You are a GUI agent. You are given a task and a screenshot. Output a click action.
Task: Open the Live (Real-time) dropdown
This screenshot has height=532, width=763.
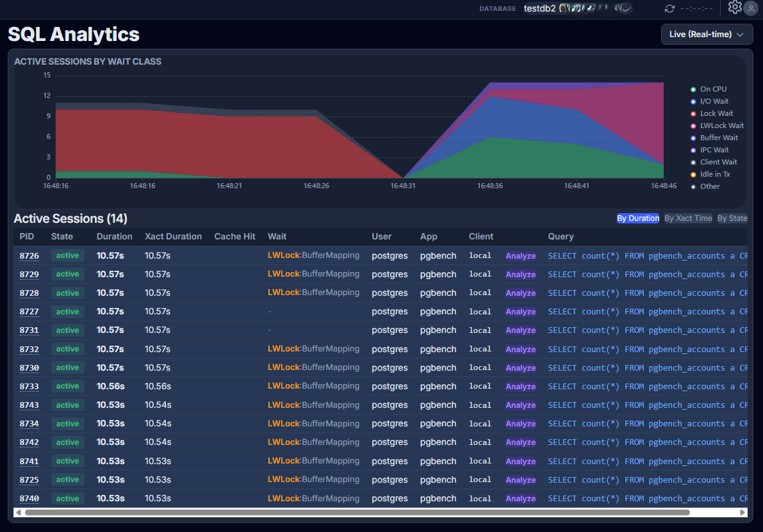[x=707, y=35]
